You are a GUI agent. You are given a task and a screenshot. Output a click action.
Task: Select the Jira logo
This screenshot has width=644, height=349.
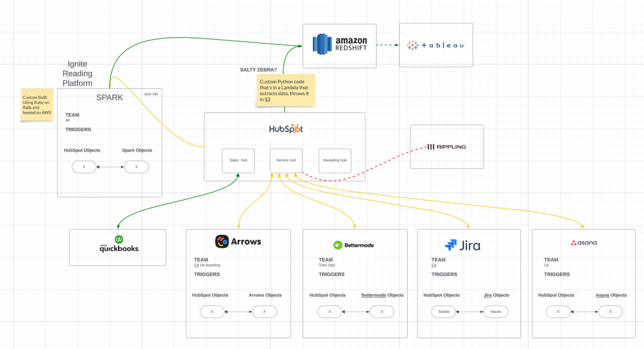pyautogui.click(x=462, y=245)
